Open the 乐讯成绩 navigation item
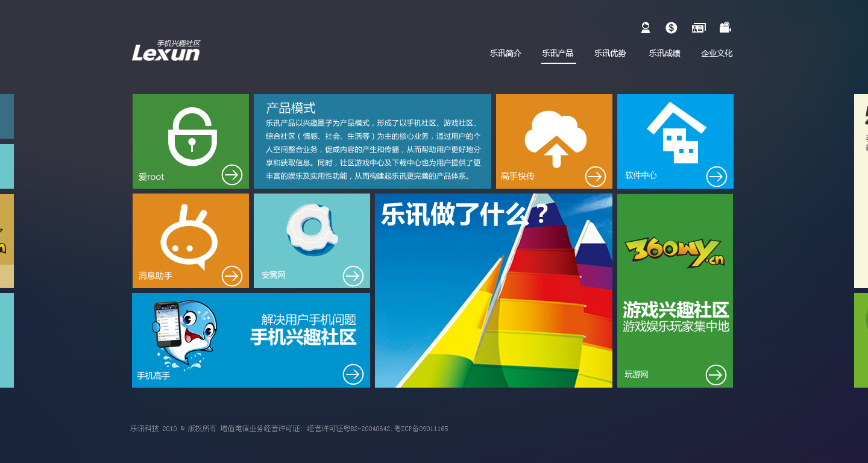 664,54
